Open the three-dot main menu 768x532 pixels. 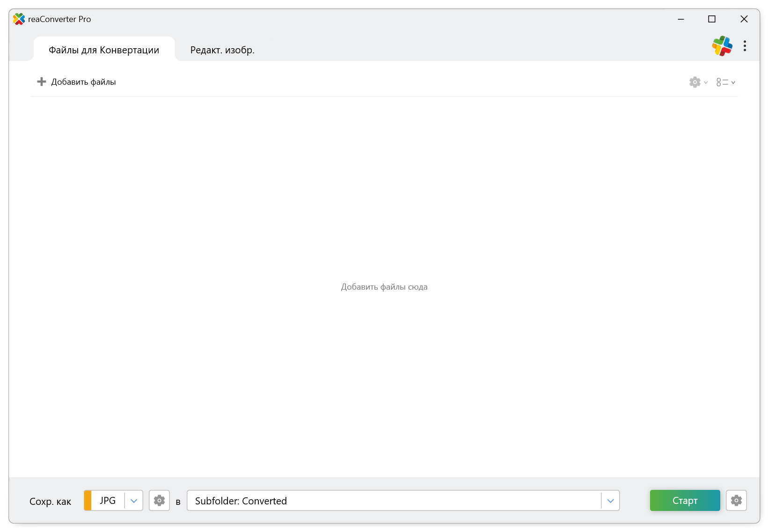745,46
